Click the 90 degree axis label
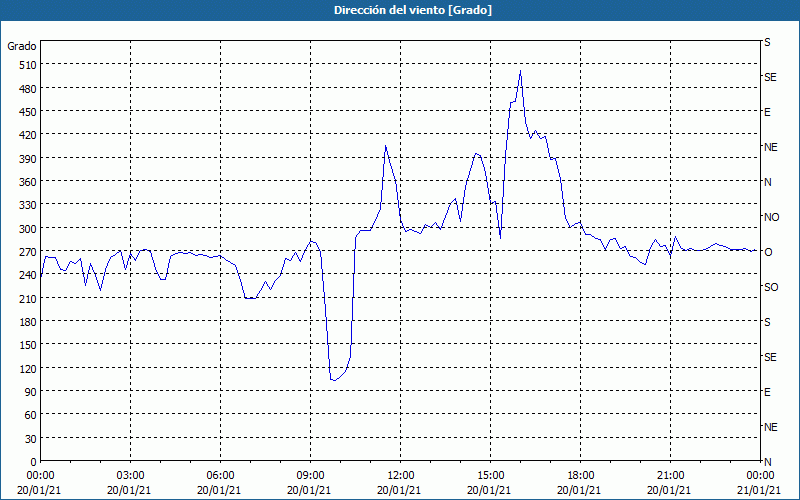 31,392
